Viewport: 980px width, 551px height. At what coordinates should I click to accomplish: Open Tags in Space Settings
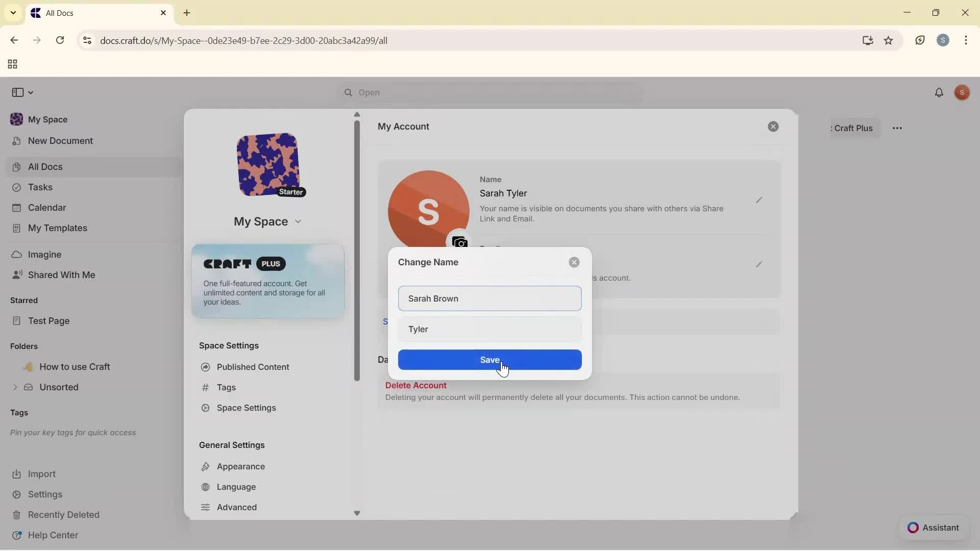click(226, 387)
